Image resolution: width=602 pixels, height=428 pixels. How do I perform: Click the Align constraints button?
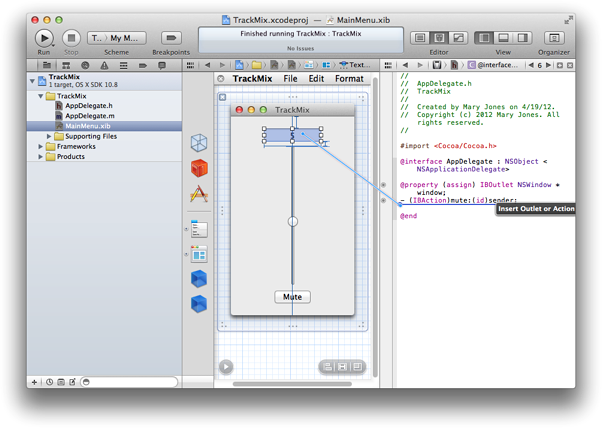tap(327, 367)
